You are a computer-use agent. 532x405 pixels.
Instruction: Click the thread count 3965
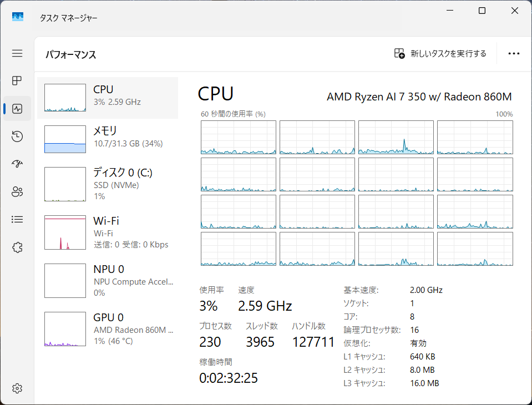[x=260, y=342]
